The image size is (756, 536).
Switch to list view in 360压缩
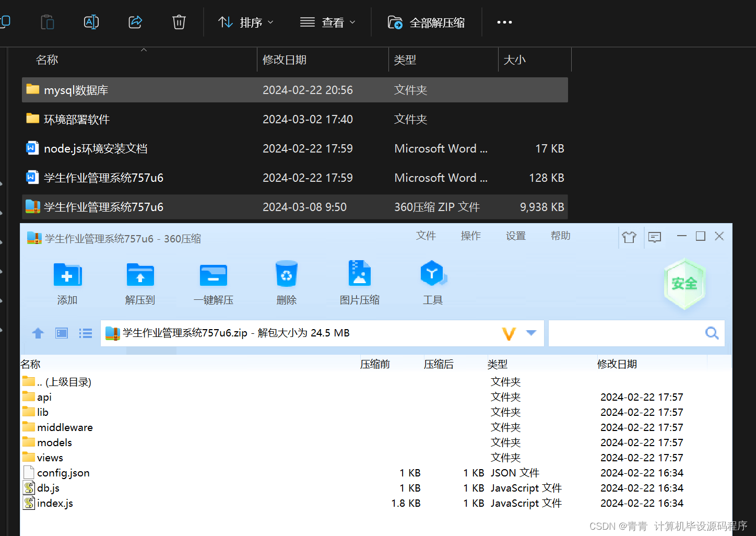coord(85,333)
